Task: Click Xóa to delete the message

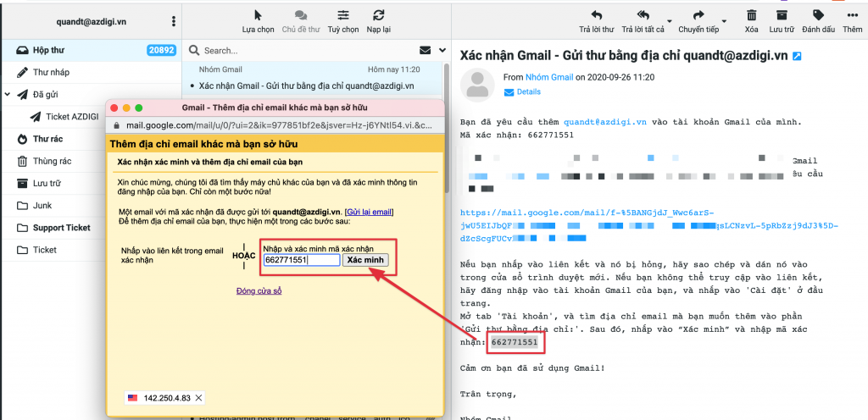Action: pos(751,21)
